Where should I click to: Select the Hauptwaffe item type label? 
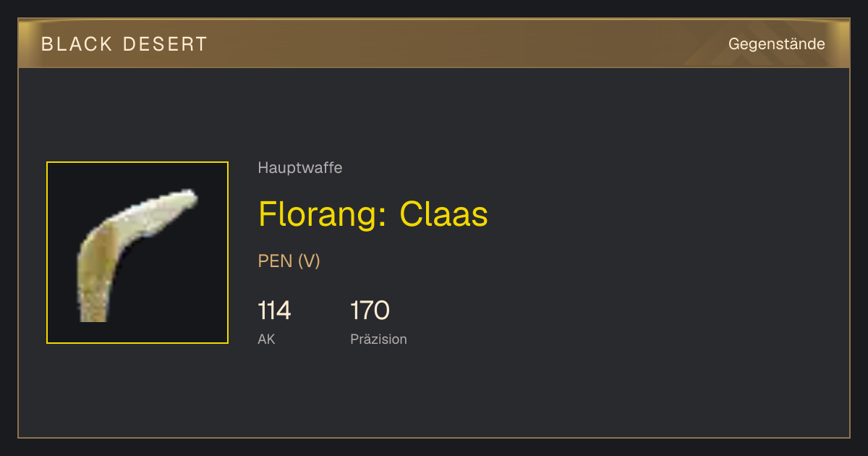pyautogui.click(x=300, y=168)
